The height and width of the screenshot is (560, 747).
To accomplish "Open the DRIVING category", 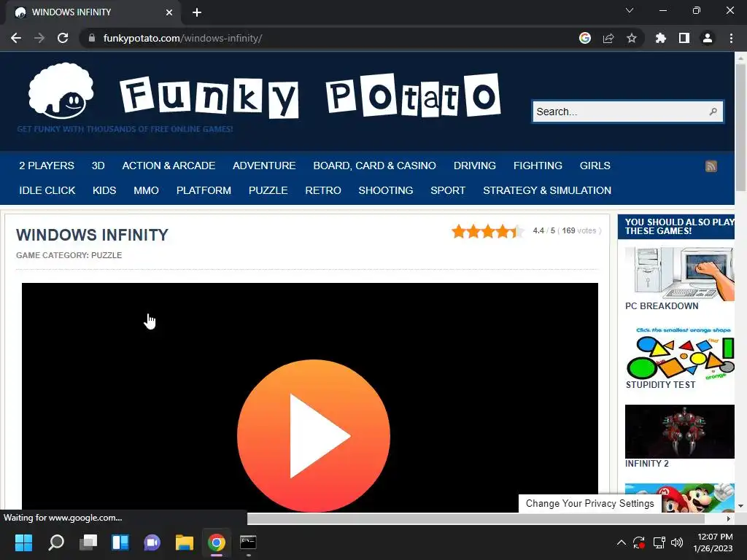I will (x=474, y=166).
